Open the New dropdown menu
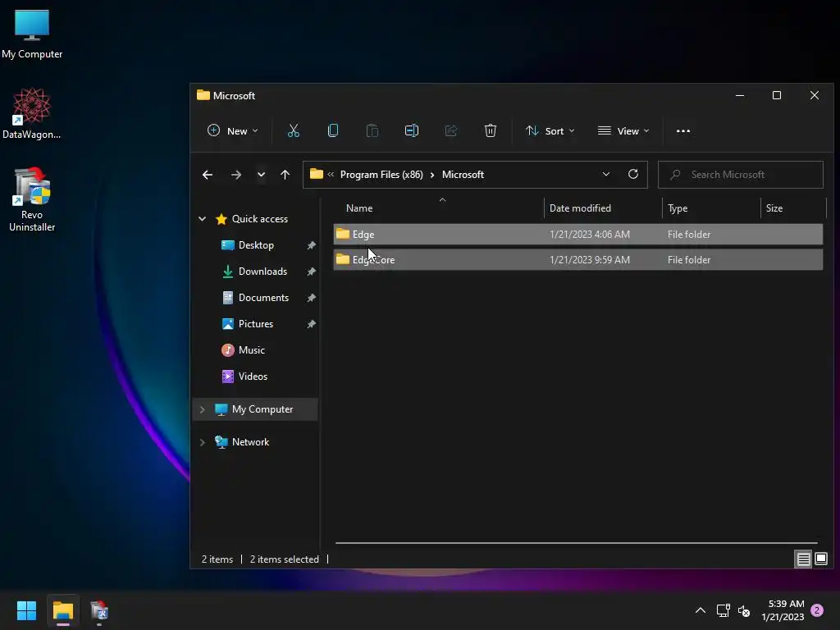 coord(232,130)
